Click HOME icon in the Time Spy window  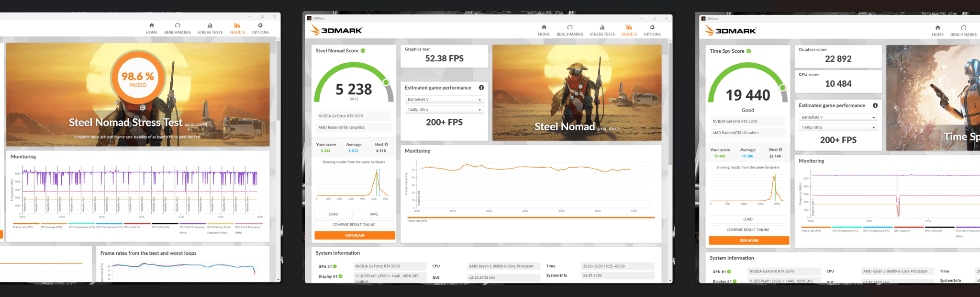pyautogui.click(x=937, y=28)
